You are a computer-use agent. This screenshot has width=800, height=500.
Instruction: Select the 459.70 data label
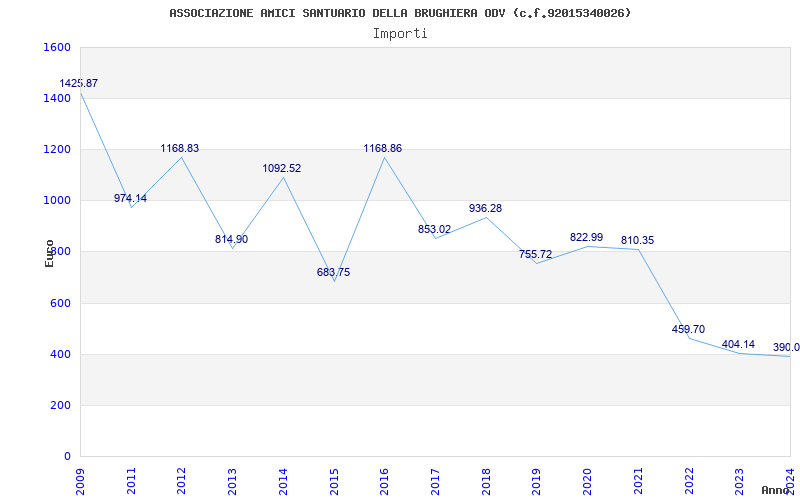click(688, 329)
